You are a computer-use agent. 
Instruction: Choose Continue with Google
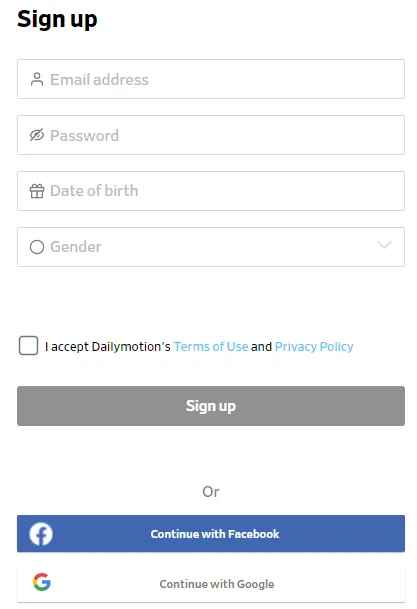[211, 583]
